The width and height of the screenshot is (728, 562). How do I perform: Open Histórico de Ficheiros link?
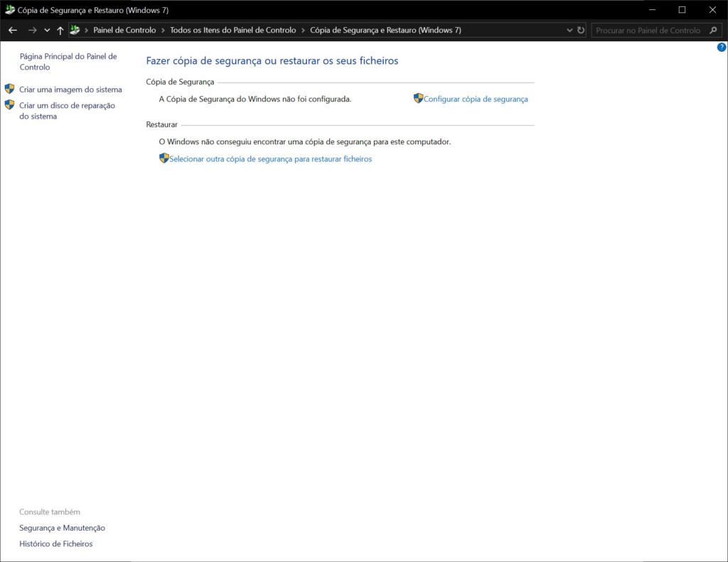55,544
